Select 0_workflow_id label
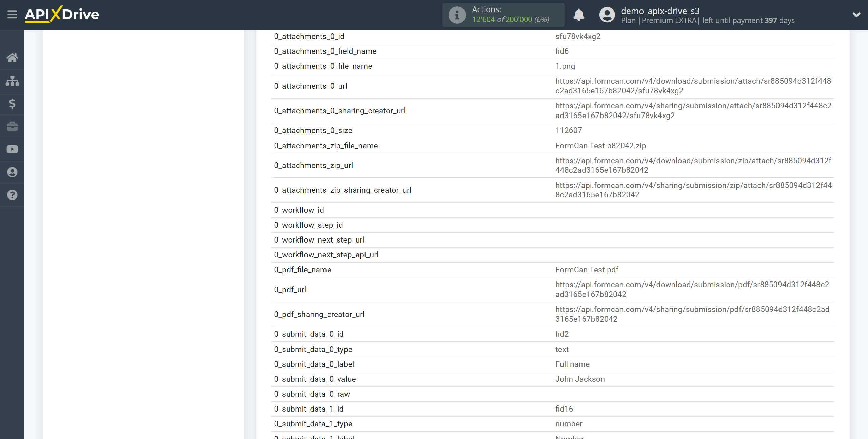 299,210
